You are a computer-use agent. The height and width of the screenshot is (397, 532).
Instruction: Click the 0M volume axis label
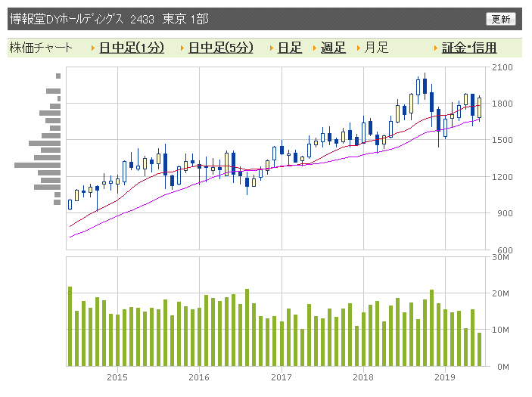pos(503,367)
